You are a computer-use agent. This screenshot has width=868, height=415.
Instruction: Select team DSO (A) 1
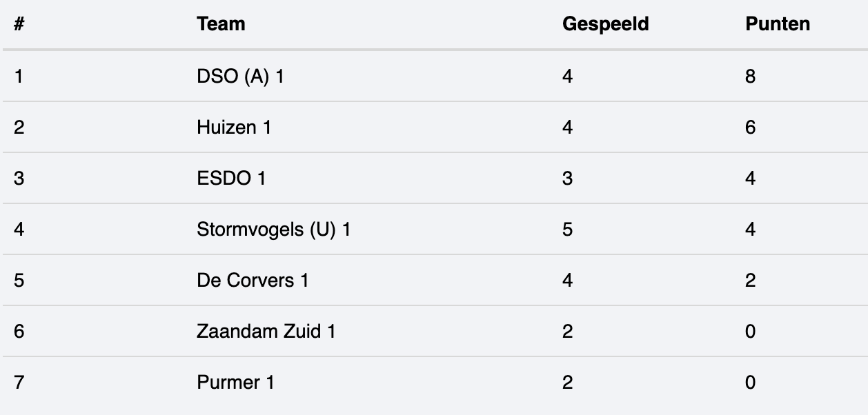coord(240,77)
